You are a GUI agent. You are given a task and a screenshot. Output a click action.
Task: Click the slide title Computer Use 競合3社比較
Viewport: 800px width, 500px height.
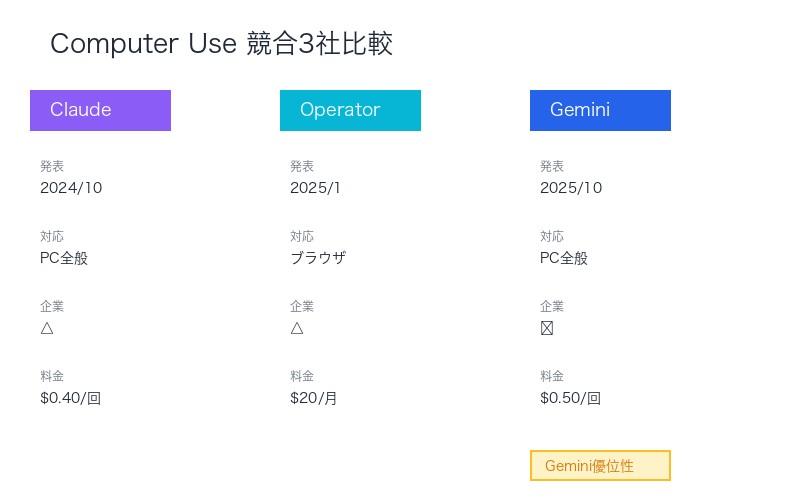pos(221,44)
